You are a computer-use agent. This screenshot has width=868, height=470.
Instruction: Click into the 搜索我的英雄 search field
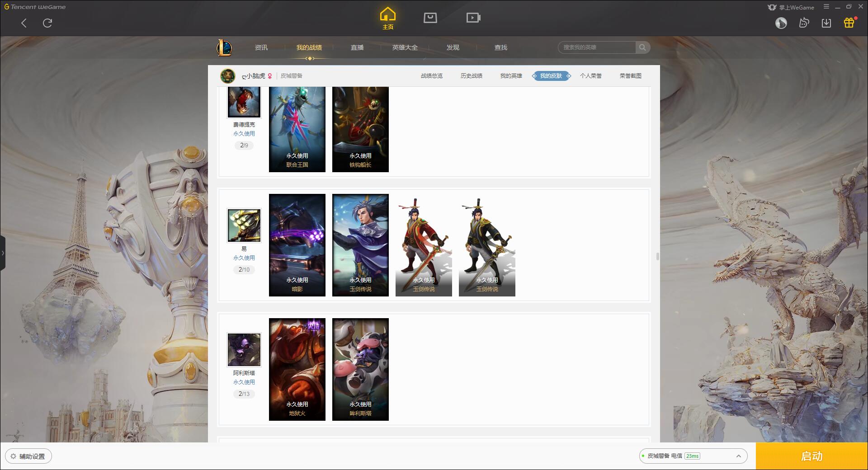pos(597,47)
